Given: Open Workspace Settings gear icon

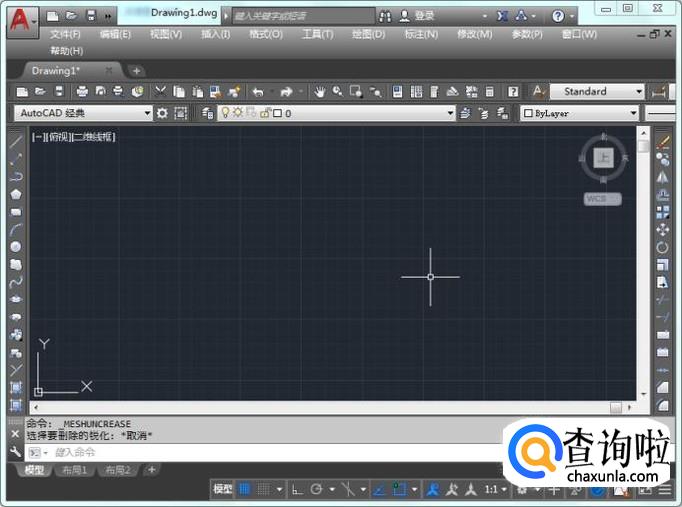Looking at the screenshot, I should (x=162, y=113).
